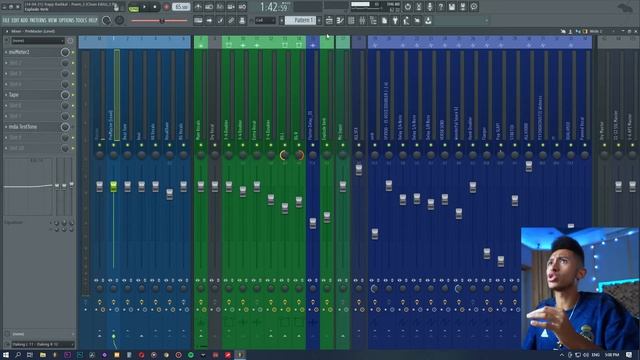This screenshot has height=360, width=640.
Task: Open the mixer preset (none) dropdown
Action: [38, 41]
